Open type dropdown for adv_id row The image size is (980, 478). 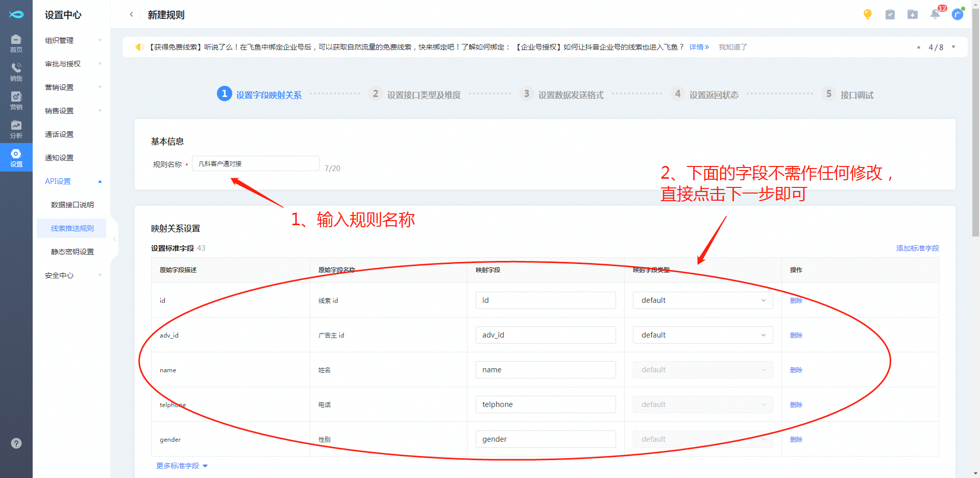click(x=703, y=335)
